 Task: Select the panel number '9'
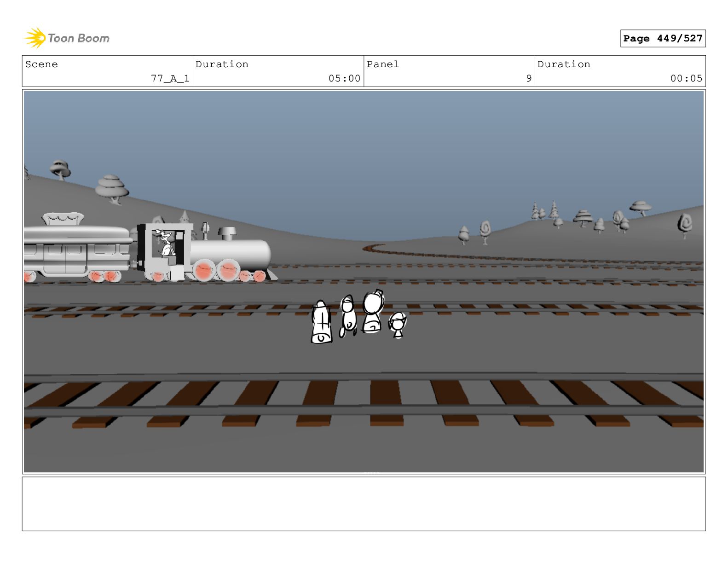[x=529, y=79]
